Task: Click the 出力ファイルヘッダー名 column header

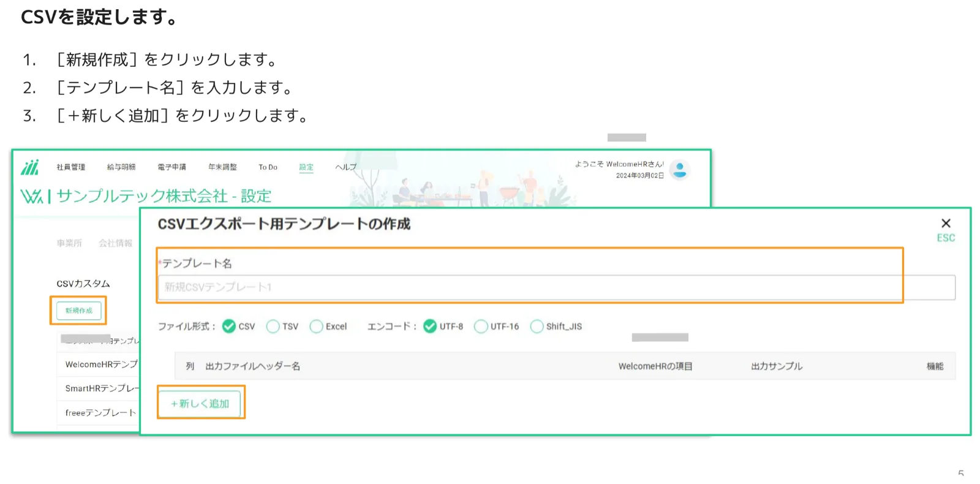Action: pos(252,366)
